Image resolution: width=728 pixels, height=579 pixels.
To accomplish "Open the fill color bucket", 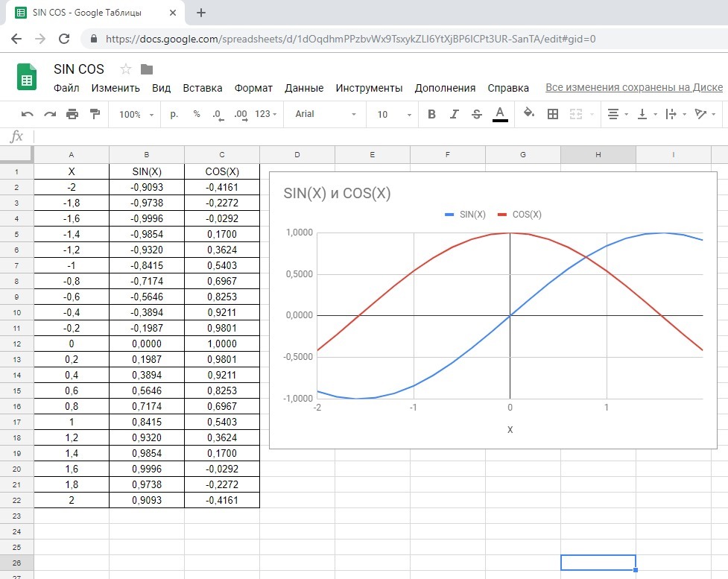I will point(529,113).
